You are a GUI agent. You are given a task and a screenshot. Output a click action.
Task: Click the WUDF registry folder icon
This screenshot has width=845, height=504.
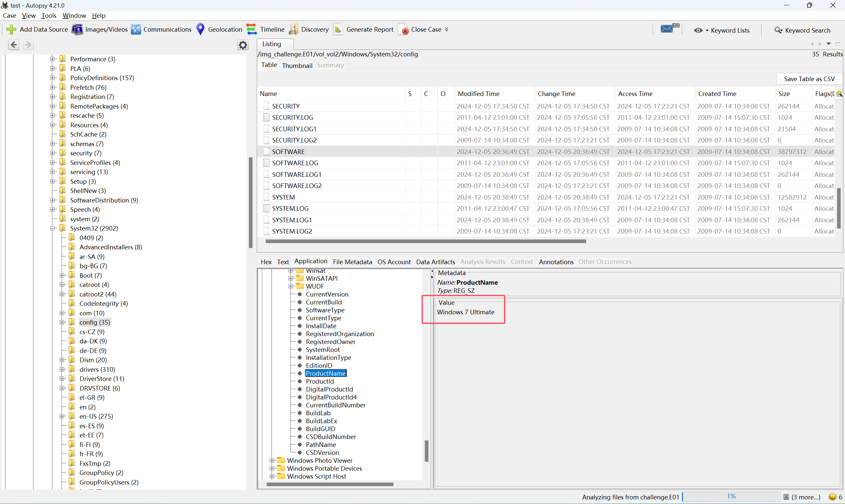coord(300,286)
